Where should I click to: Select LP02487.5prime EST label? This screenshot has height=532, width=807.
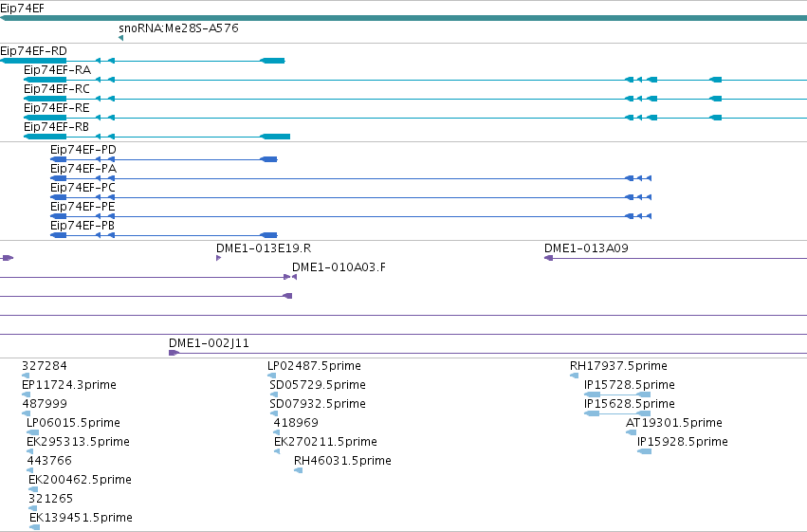[x=314, y=366]
